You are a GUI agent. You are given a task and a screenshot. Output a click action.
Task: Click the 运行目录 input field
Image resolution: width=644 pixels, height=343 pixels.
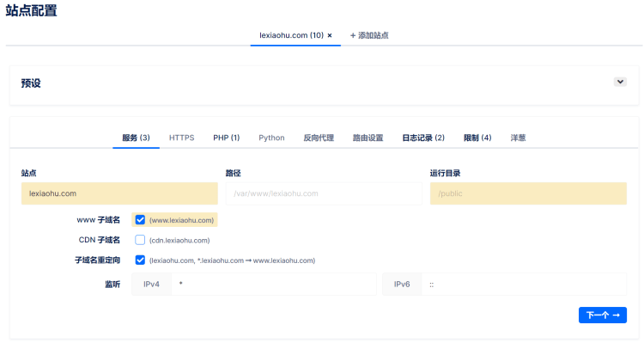[528, 193]
